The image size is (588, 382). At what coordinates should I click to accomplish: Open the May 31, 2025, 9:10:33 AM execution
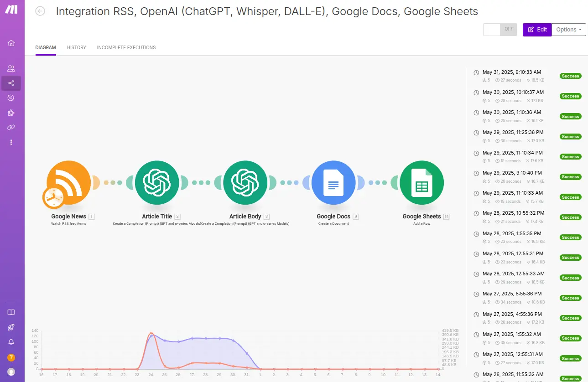511,72
